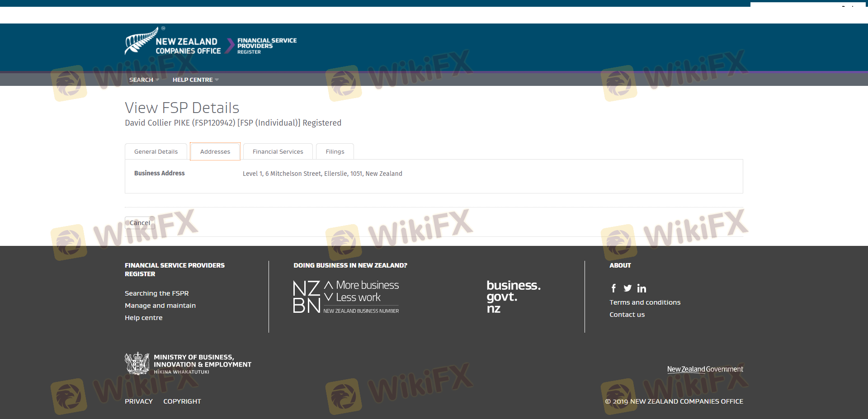Click the New Zealand Companies Office logo
Image resolution: width=868 pixels, height=419 pixels.
[x=173, y=42]
